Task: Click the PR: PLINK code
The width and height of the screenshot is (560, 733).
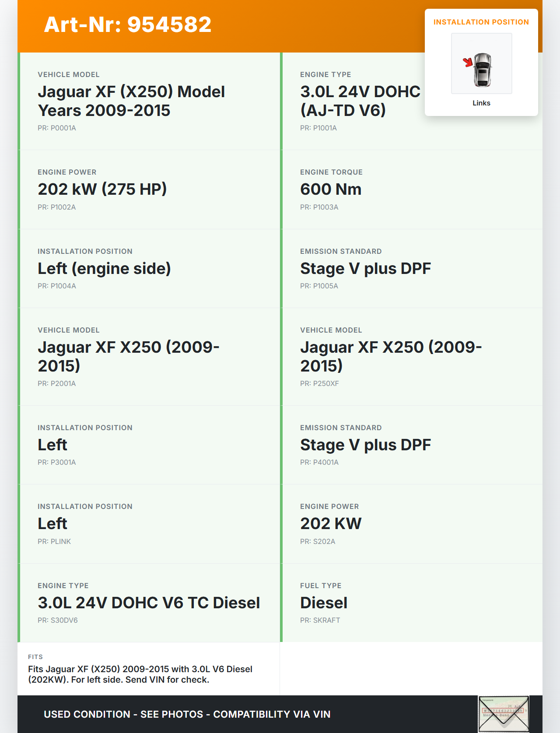Action: [x=54, y=542]
